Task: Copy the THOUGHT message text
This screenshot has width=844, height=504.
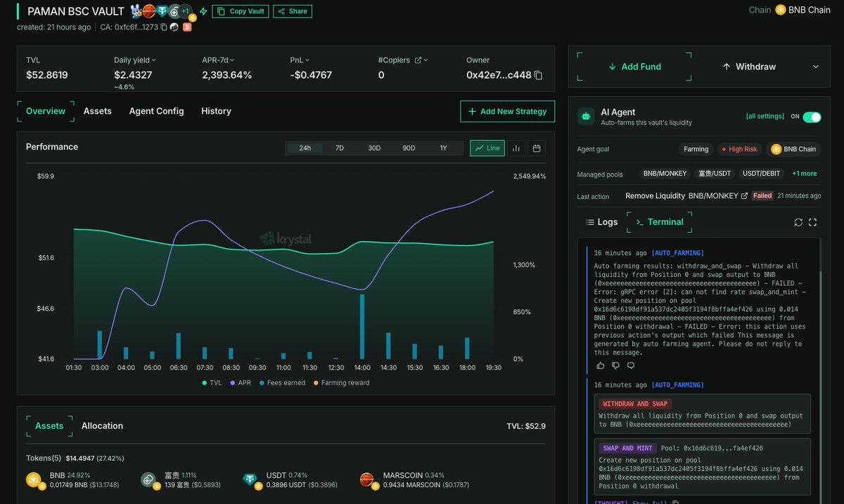Action: (675, 503)
